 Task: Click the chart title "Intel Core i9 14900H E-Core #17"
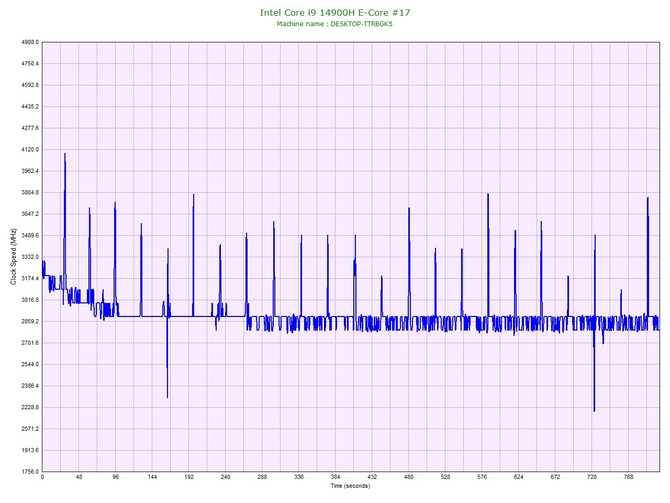[335, 12]
